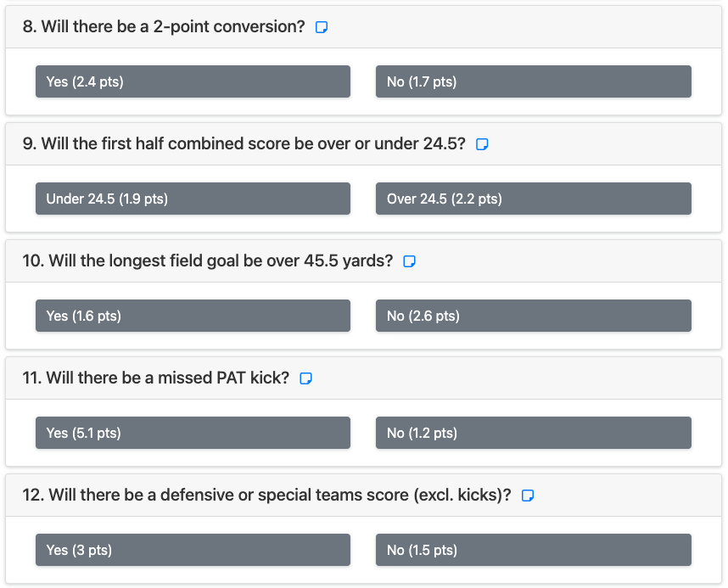This screenshot has width=728, height=588.
Task: Choose No (1.5 pts) for defensive score
Action: (534, 550)
